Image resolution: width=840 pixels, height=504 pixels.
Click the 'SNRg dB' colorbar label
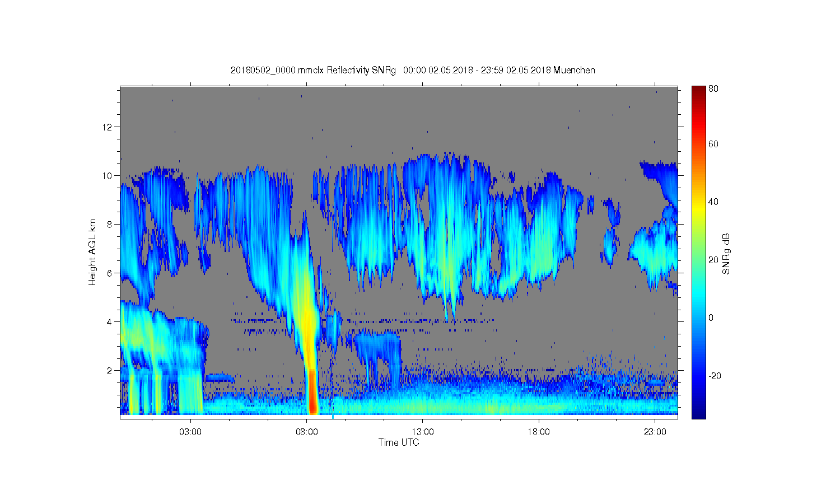(726, 254)
